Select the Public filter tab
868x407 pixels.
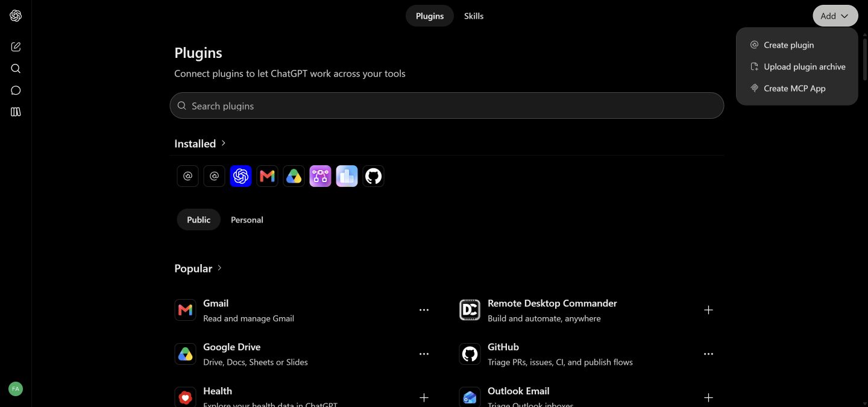(199, 220)
